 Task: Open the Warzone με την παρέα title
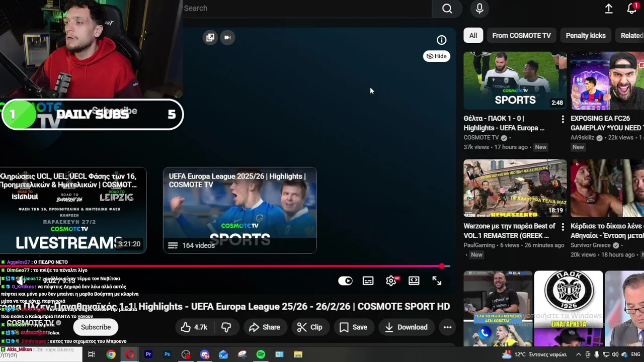[x=509, y=231]
